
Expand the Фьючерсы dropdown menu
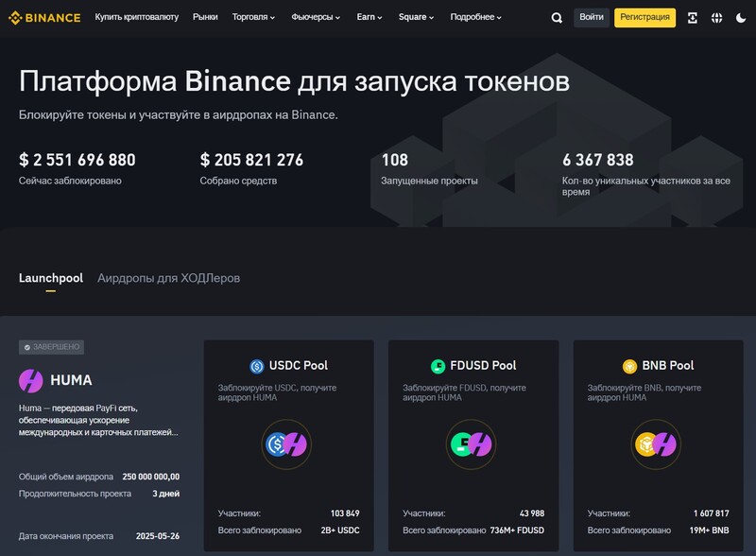316,17
